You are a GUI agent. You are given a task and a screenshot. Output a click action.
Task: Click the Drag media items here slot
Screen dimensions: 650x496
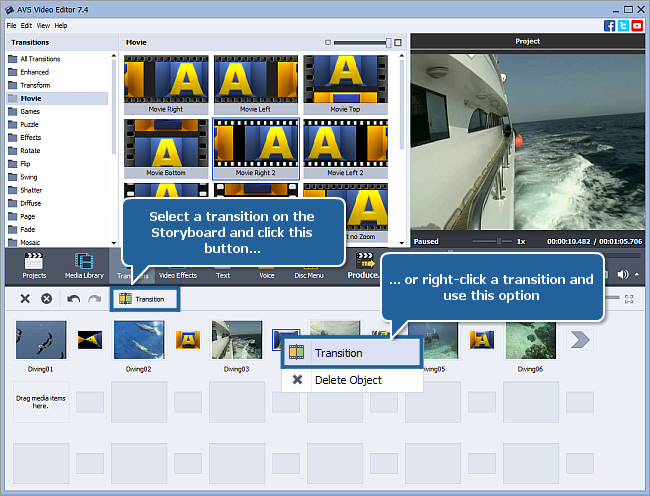(41, 402)
